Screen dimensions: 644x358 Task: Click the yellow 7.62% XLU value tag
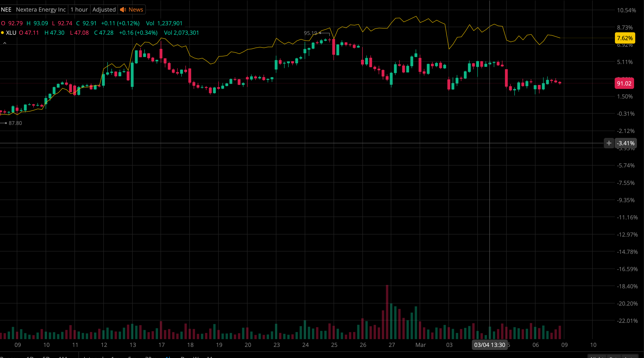[625, 38]
